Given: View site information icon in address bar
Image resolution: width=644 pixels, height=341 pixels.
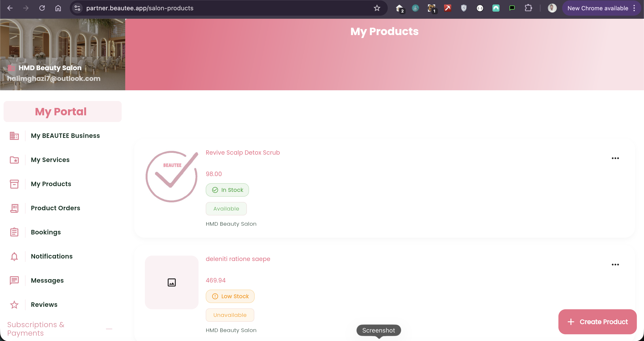Looking at the screenshot, I should 77,8.
